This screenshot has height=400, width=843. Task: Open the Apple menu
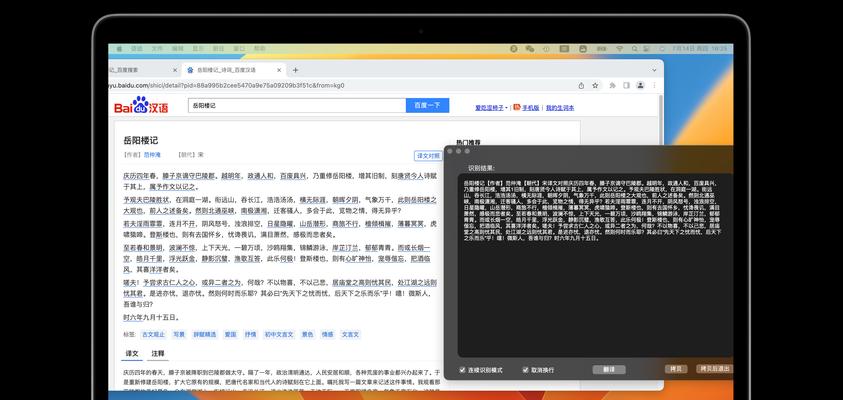[x=119, y=48]
